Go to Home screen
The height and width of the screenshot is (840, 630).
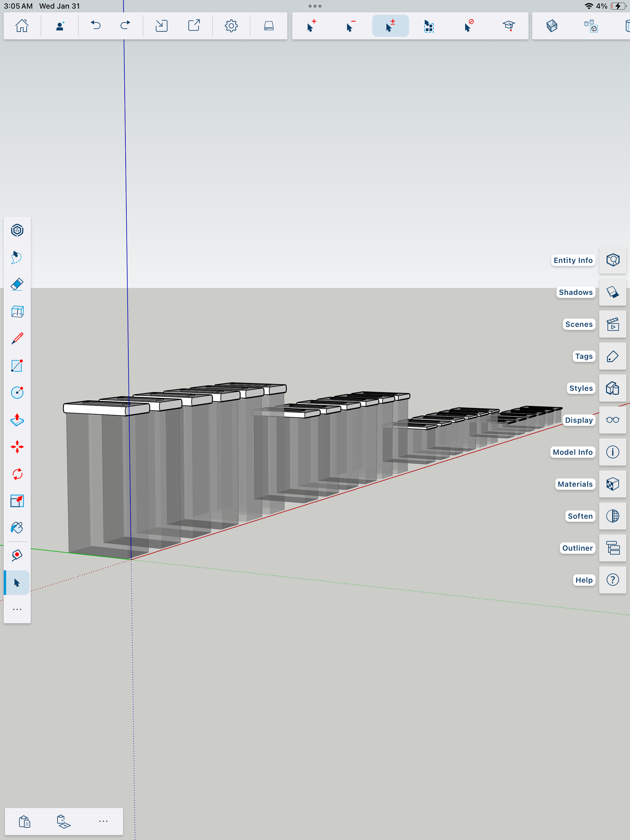pos(22,26)
